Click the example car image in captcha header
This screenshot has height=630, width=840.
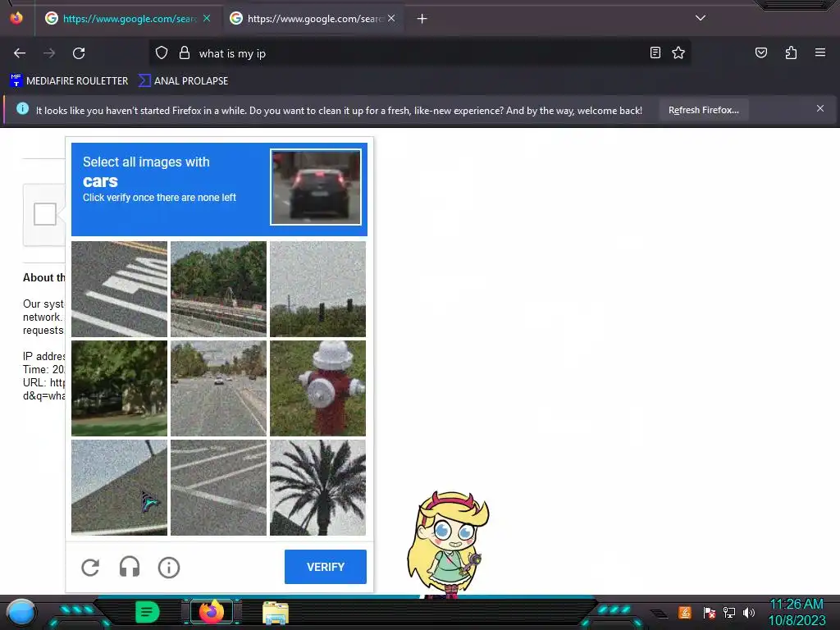pos(316,187)
